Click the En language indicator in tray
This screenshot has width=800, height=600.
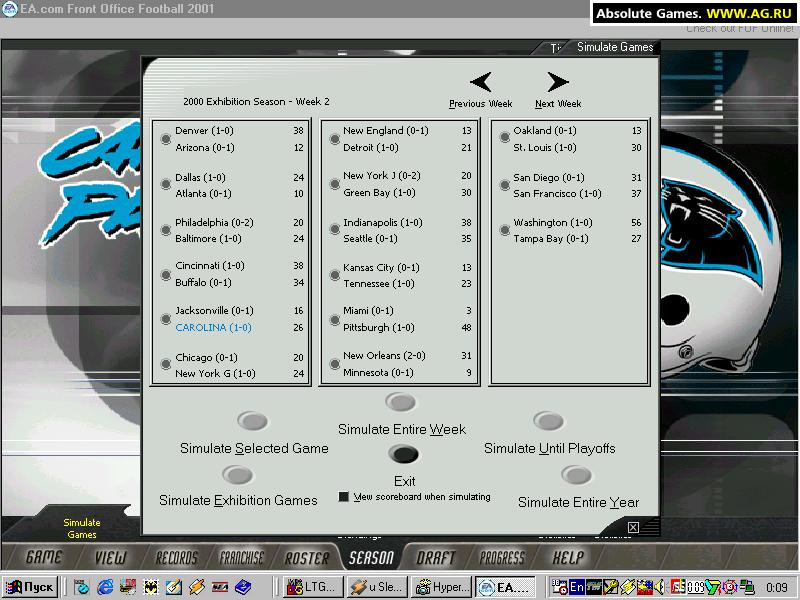pos(577,587)
